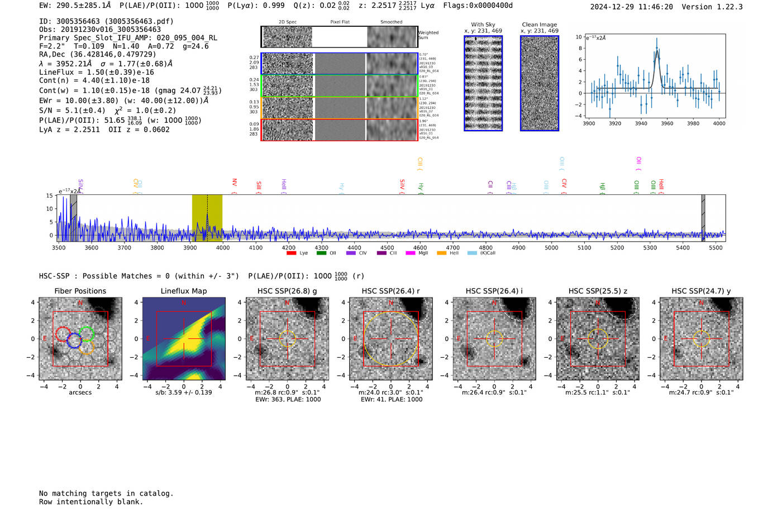Click the HSC SSP i-band cutout
Image resolution: width=782 pixels, height=532 pixels.
pyautogui.click(x=494, y=339)
